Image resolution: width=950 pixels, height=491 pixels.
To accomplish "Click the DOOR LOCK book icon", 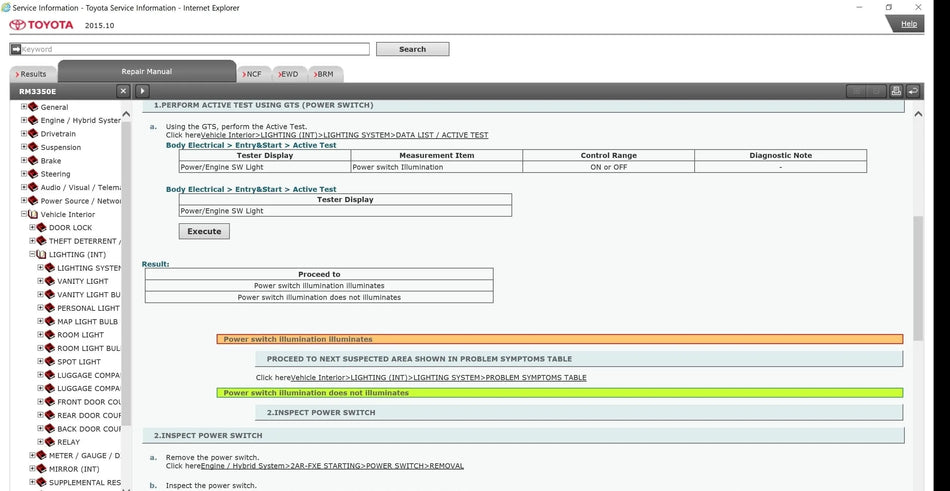I will pos(41,228).
